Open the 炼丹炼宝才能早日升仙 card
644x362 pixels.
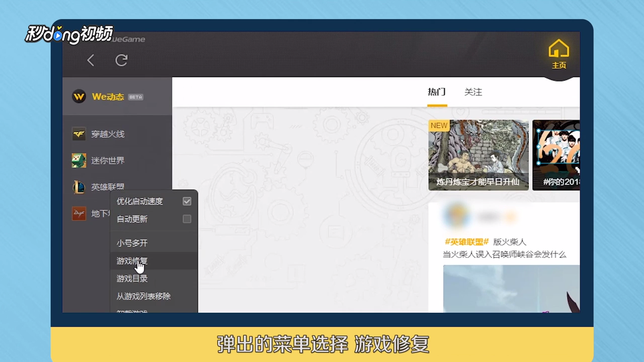(x=478, y=155)
